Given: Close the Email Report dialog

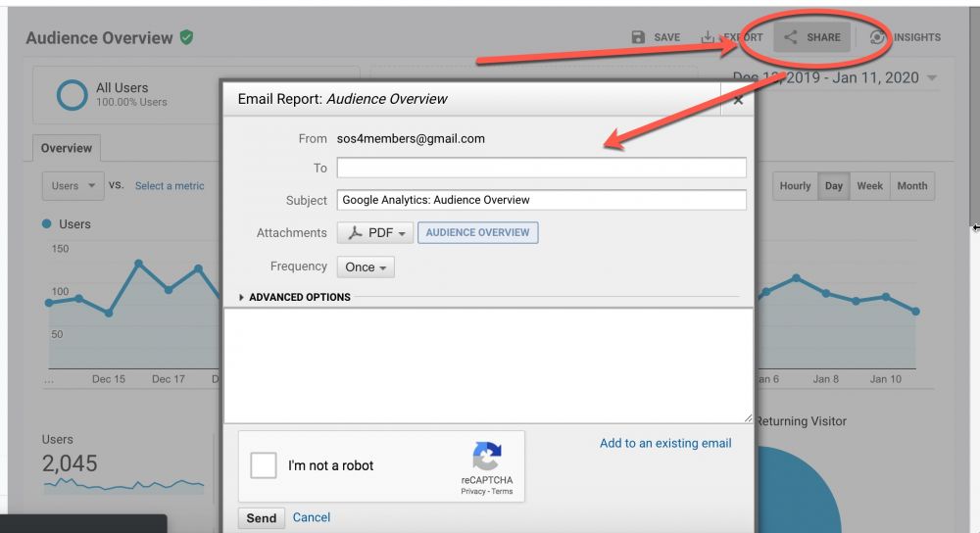Looking at the screenshot, I should coord(738,99).
